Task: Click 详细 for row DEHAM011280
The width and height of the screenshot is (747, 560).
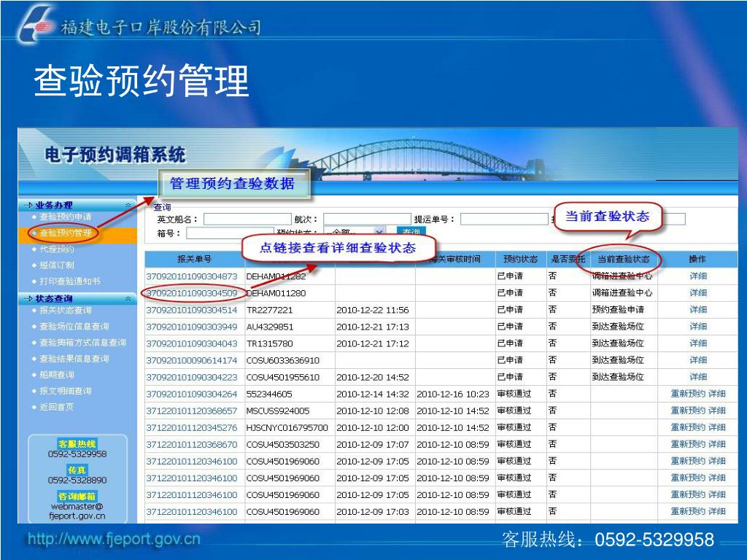Action: tap(698, 293)
